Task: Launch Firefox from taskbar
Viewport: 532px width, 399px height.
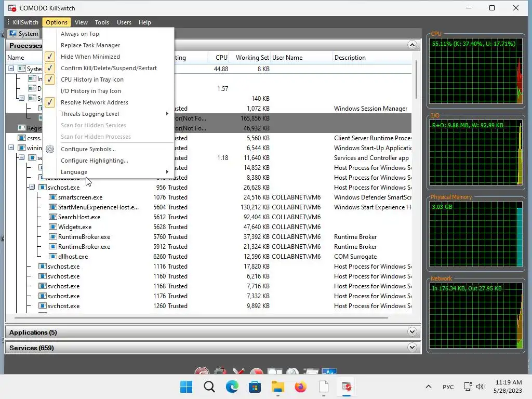Action: [x=301, y=387]
